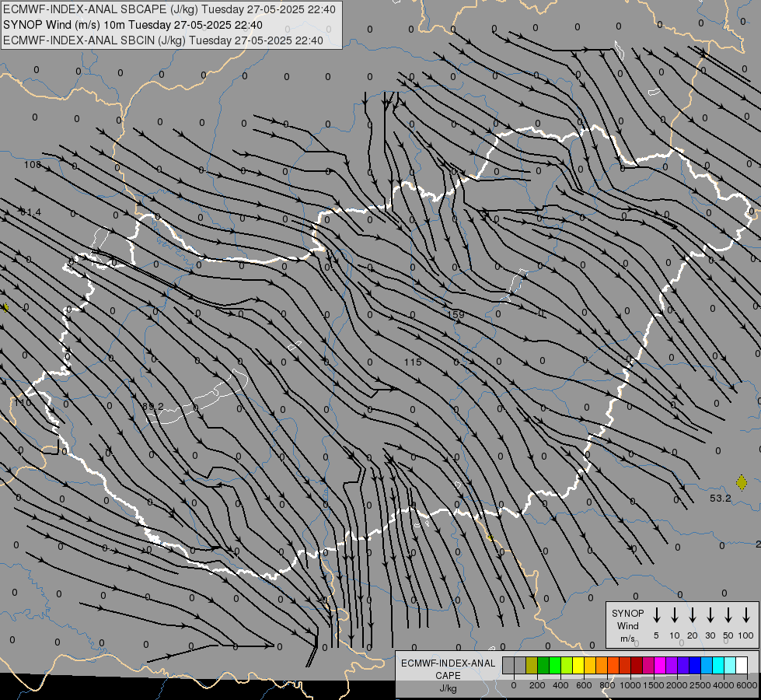This screenshot has width=761, height=700.
Task: Click the wind legend number 5
Action: click(x=656, y=635)
